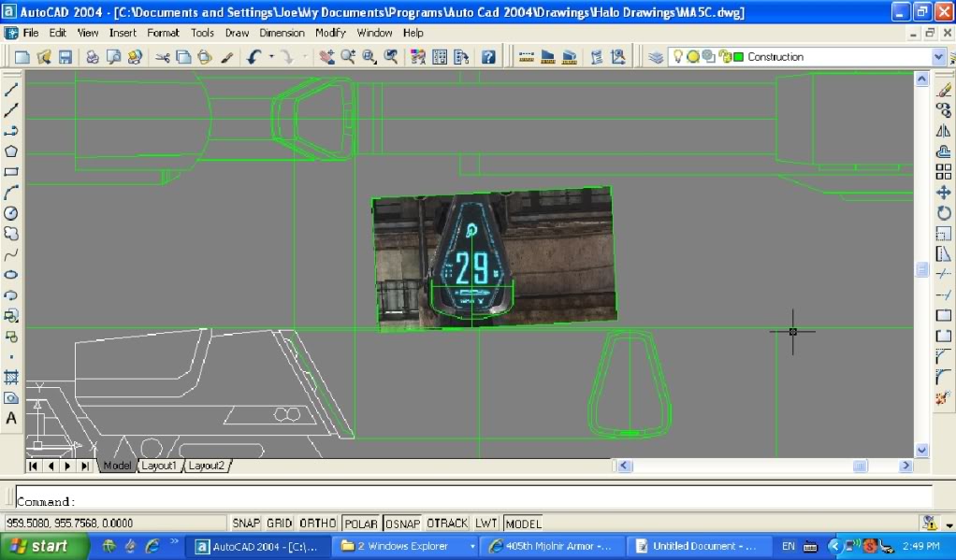Click vertical scrollbar down arrow
The image size is (956, 560).
(922, 451)
